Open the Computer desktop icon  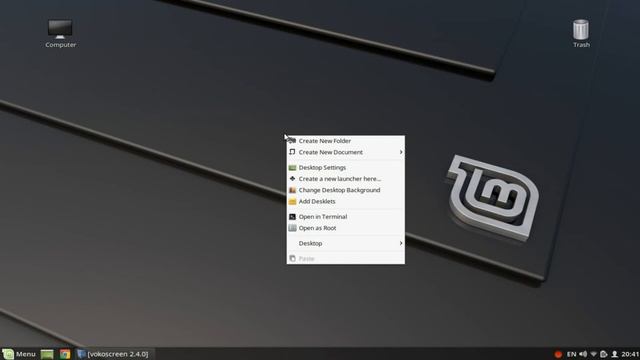click(60, 33)
